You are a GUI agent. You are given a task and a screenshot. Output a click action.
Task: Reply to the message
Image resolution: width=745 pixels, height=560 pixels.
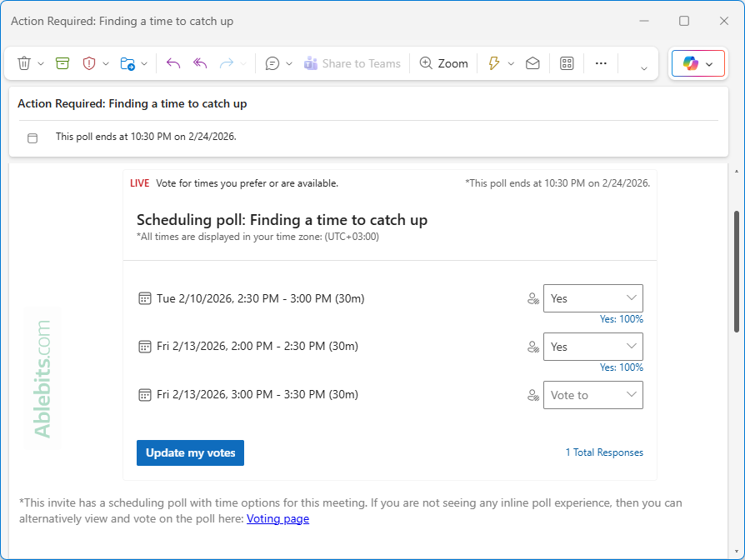coord(173,63)
